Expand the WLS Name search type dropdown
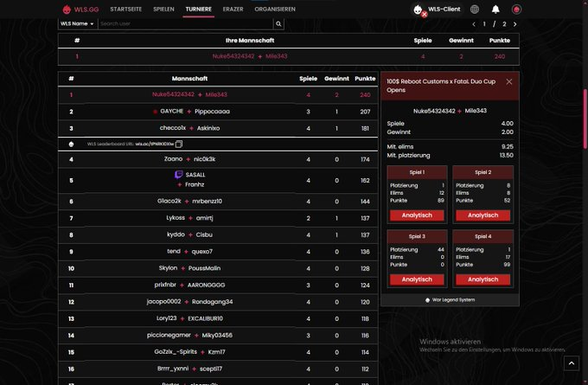Viewport: 588px width, 385px height. point(77,23)
